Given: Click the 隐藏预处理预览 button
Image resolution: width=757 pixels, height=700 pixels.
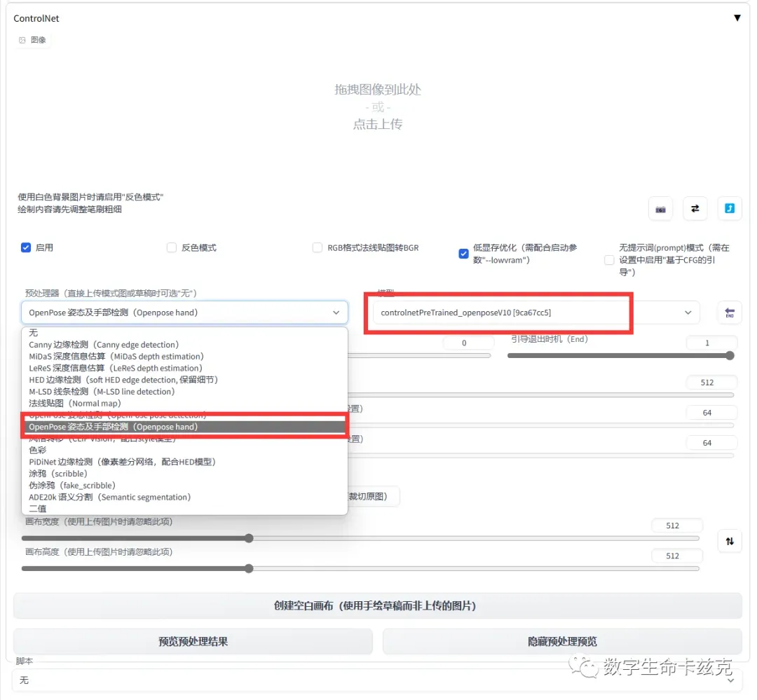Looking at the screenshot, I should (561, 641).
